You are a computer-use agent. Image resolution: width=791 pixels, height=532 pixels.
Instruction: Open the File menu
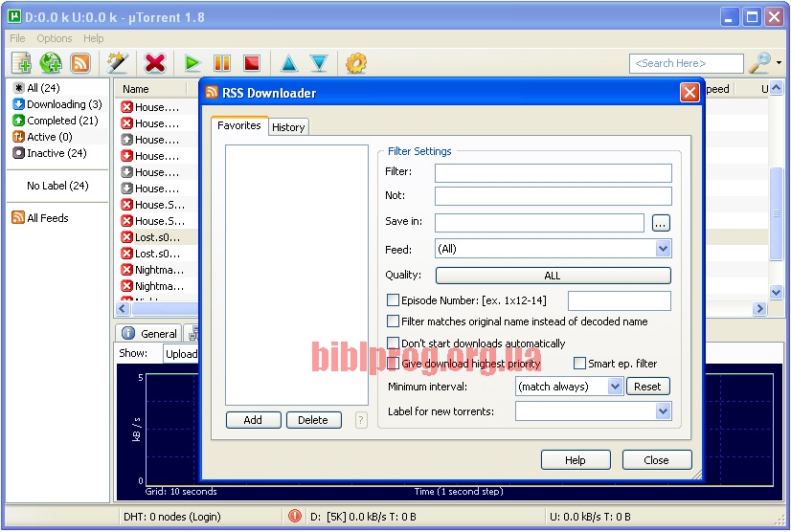(17, 38)
